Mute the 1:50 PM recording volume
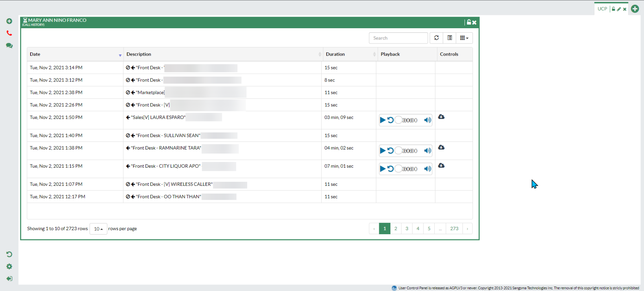 point(427,120)
